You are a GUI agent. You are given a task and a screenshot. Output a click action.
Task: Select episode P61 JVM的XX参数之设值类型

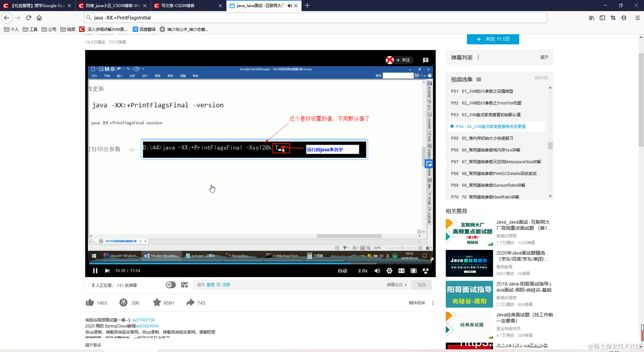[496, 91]
